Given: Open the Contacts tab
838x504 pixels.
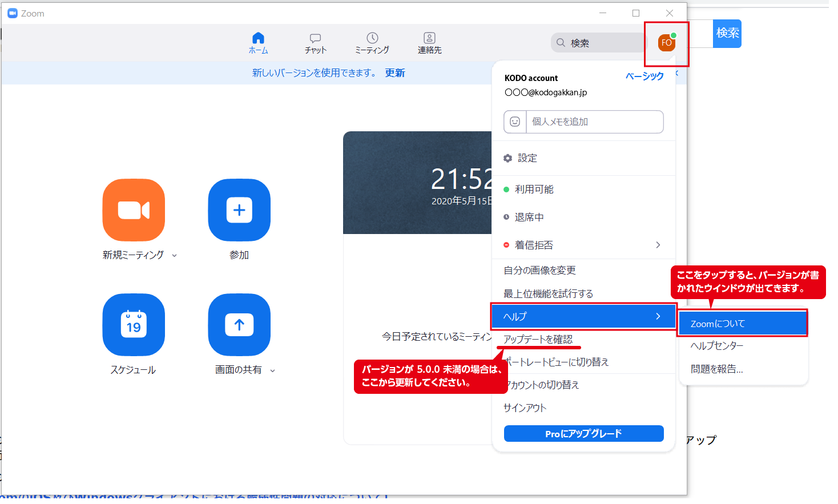Looking at the screenshot, I should 429,43.
